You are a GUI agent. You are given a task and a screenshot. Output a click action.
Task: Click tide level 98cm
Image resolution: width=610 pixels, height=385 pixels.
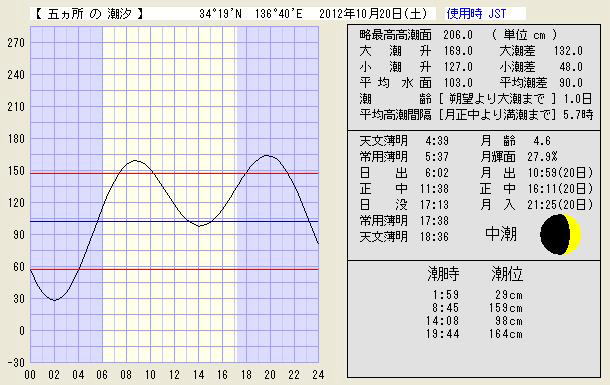[x=509, y=321]
